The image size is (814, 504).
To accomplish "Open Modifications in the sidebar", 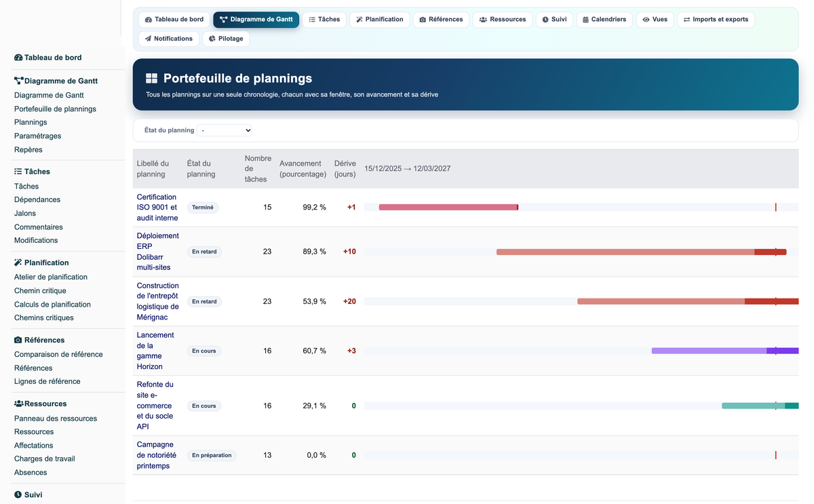I will click(x=36, y=241).
